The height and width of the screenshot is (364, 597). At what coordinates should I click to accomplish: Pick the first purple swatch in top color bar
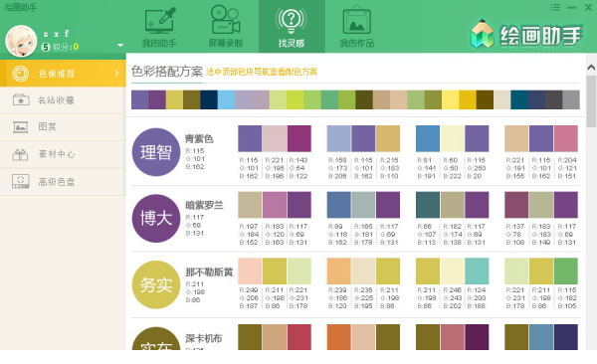click(139, 99)
